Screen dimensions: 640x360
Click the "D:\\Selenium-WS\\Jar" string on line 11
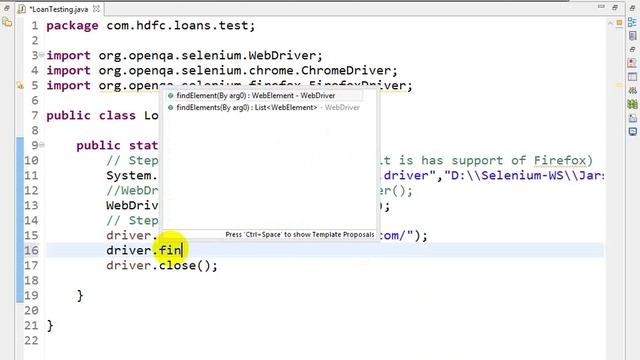point(524,175)
